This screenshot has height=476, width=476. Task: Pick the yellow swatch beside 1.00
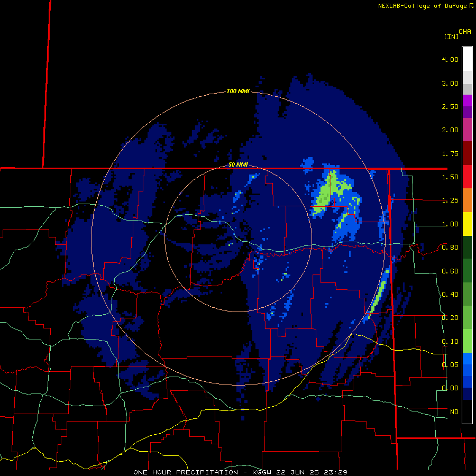tap(467, 224)
